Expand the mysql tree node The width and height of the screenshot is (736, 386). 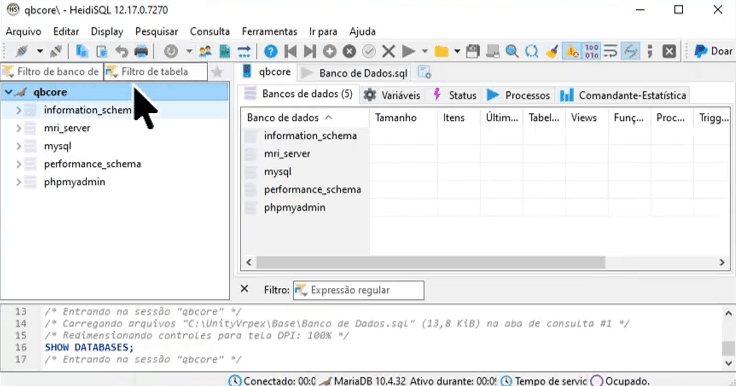coord(19,146)
